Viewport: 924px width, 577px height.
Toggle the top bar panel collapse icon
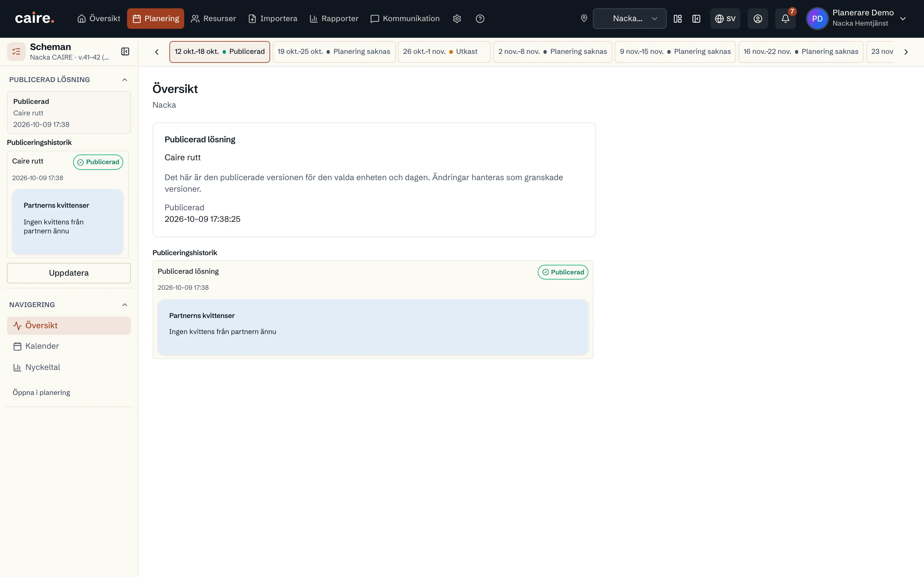pos(696,19)
